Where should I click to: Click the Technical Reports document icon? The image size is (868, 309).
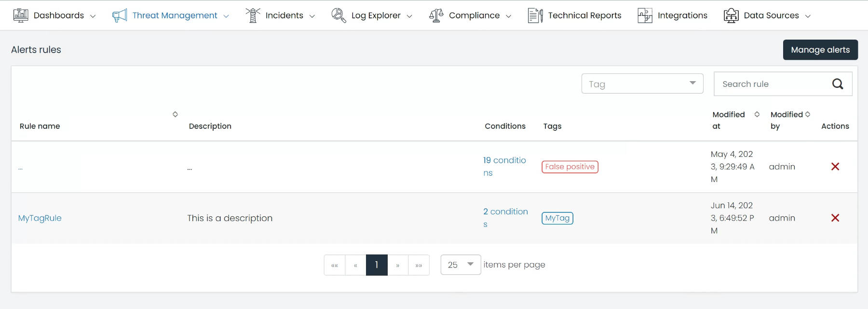pyautogui.click(x=535, y=15)
